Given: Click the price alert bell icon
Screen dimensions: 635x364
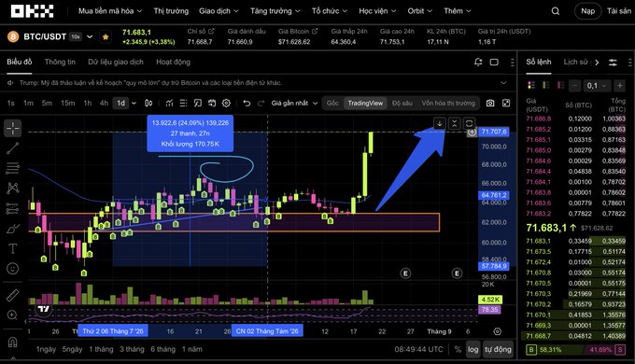Looking at the screenshot, I should [x=478, y=62].
